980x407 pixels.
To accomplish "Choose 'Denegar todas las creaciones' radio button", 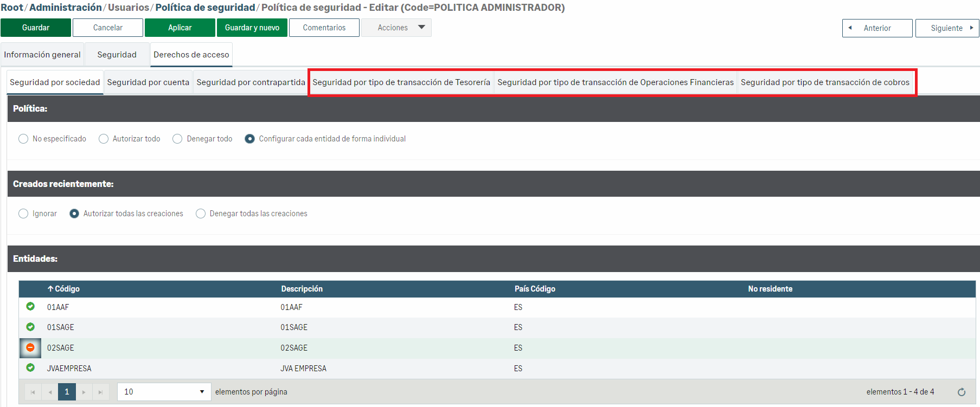I will (x=201, y=214).
